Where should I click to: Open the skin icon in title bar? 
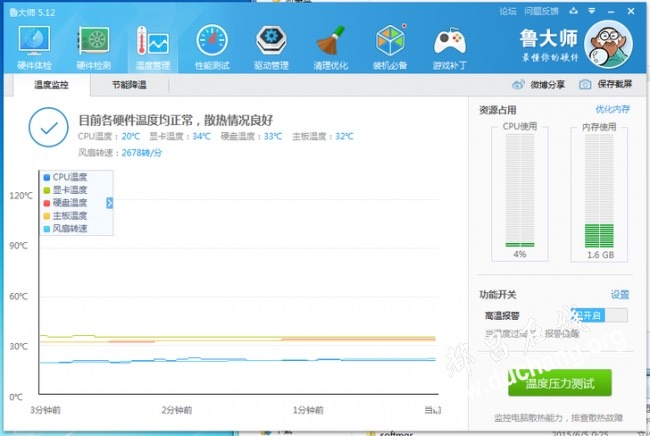(x=574, y=11)
